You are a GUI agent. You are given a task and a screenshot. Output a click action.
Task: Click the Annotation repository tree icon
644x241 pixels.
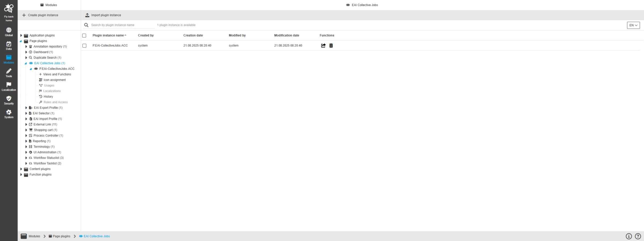[x=31, y=46]
